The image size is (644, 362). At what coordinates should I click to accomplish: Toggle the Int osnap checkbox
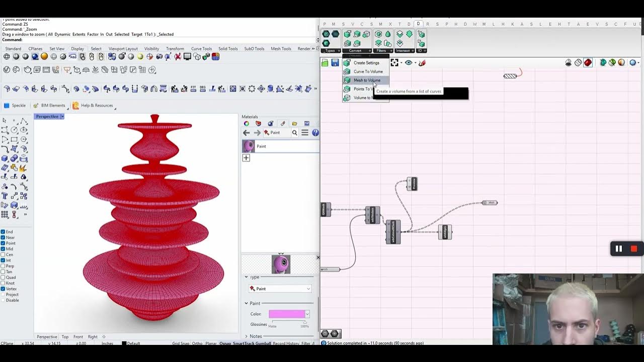3,260
